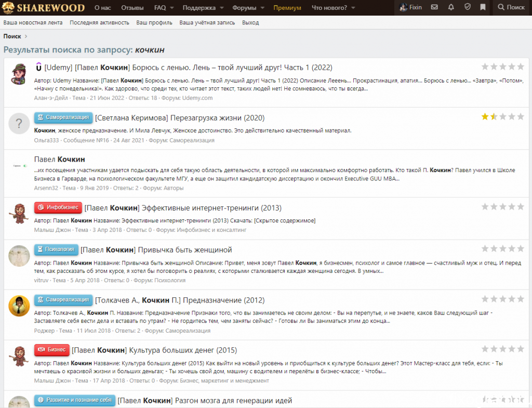
Task: Click the Поиск breadcrumb link
Action: (12, 36)
